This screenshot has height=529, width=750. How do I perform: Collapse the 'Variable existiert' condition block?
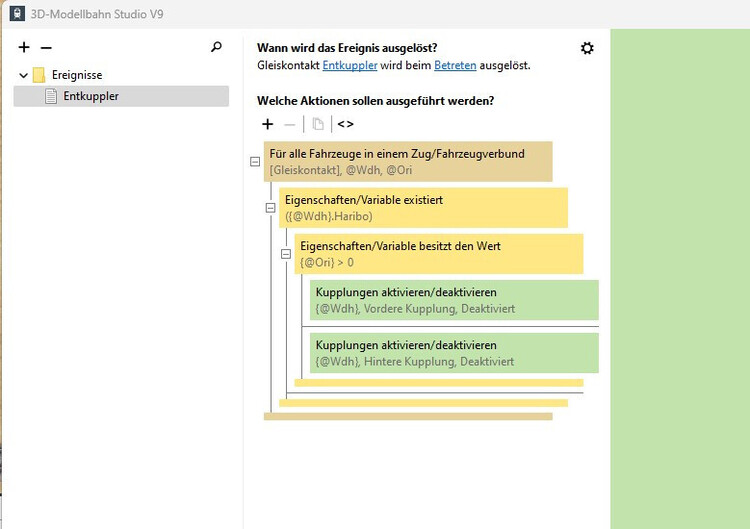coord(270,207)
